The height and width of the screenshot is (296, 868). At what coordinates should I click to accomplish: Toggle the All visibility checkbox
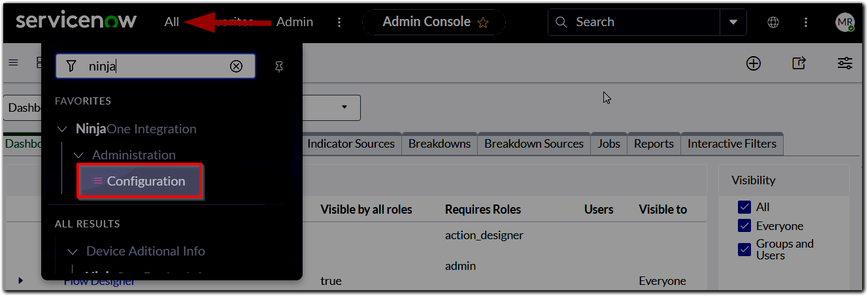coord(744,207)
